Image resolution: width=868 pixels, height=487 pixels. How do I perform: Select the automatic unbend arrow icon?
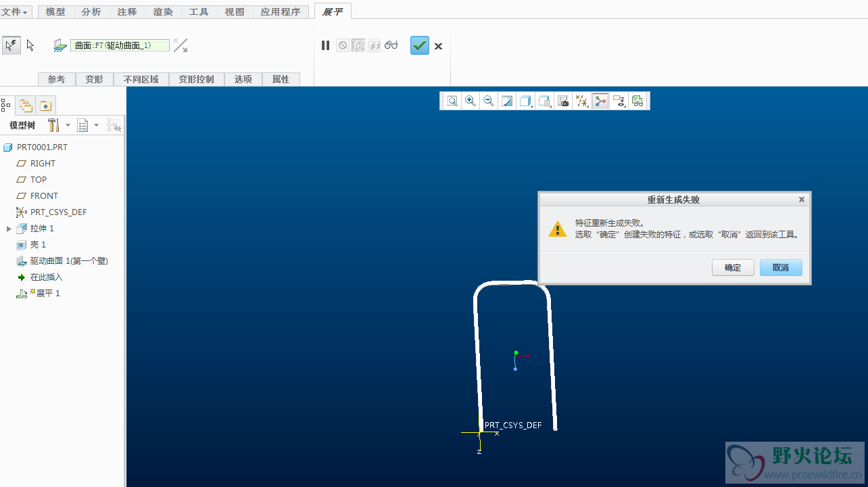11,45
